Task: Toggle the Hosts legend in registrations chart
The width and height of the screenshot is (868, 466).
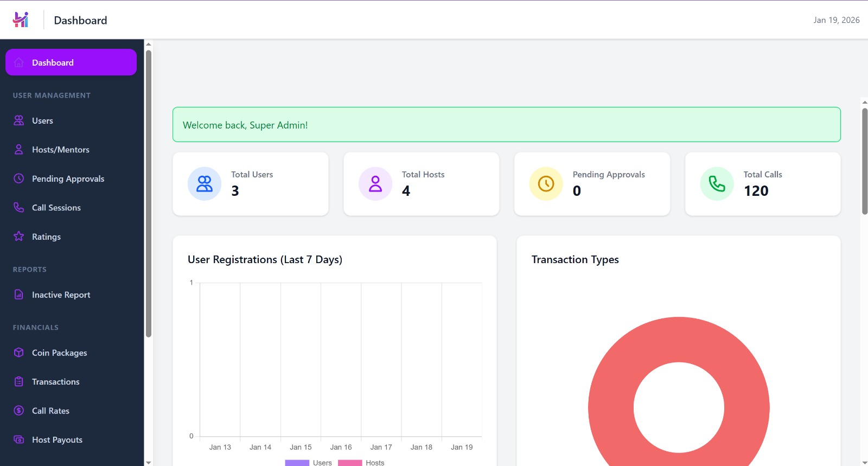Action: [x=361, y=463]
